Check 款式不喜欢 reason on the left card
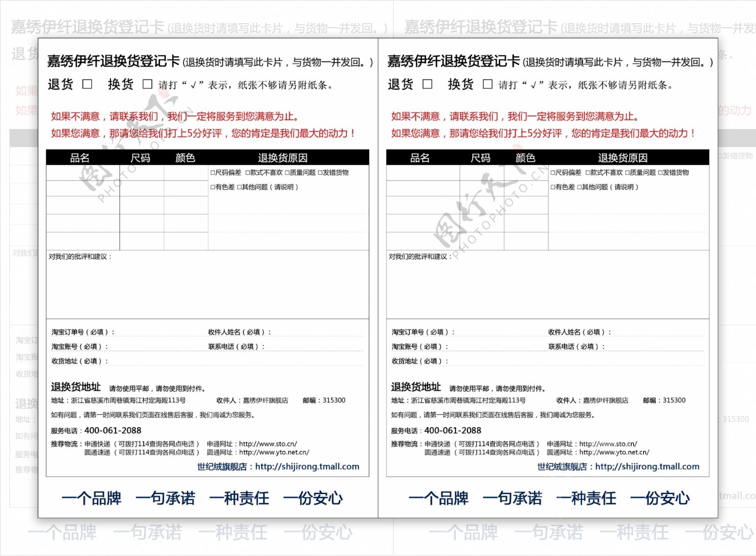The height and width of the screenshot is (556, 756). (248, 173)
